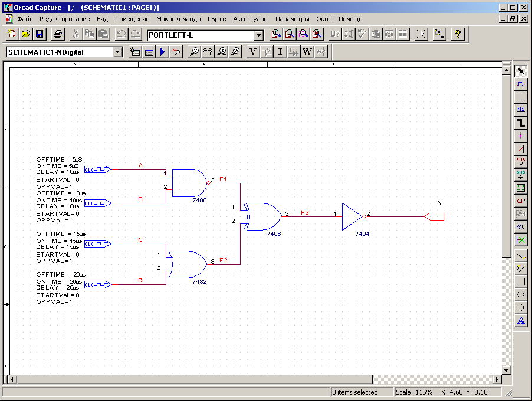Open the Окно menu

[x=324, y=19]
